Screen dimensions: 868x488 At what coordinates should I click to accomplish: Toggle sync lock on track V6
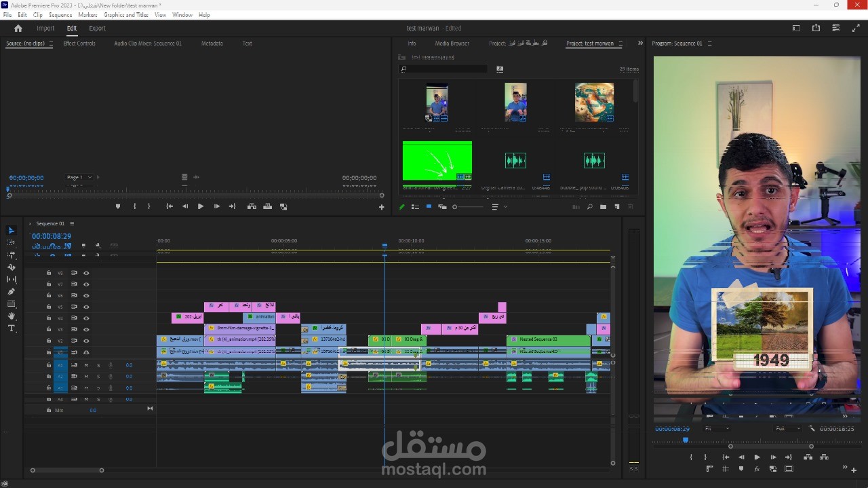tap(74, 296)
